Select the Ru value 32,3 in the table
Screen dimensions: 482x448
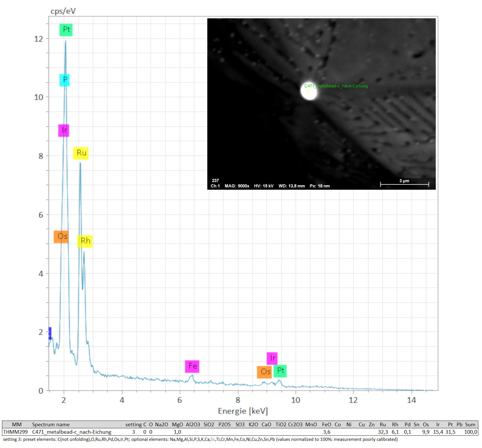pyautogui.click(x=383, y=432)
